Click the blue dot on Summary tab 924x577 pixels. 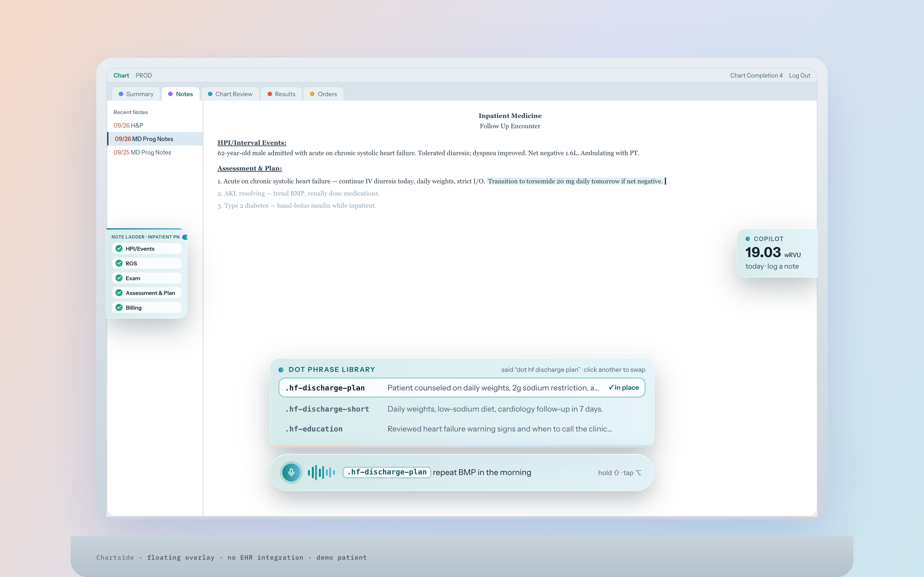point(121,94)
